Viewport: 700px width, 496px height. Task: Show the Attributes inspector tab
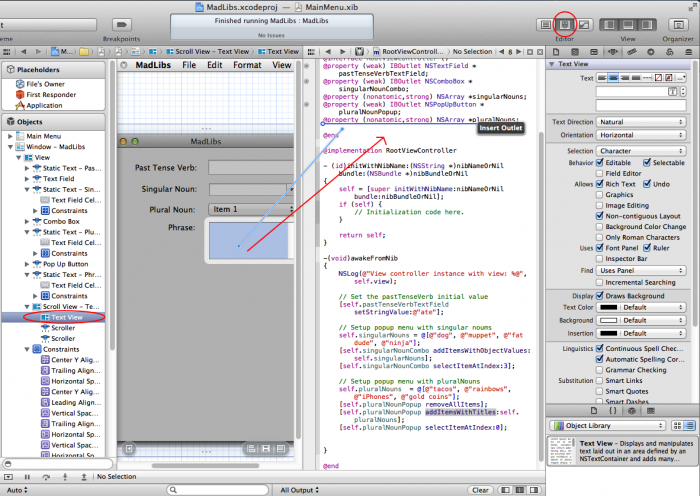coord(613,52)
